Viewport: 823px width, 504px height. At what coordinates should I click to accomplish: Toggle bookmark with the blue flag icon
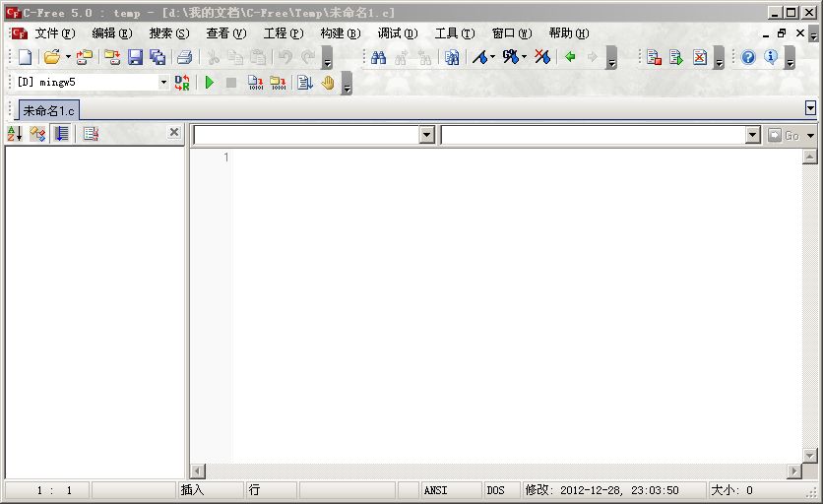tap(479, 57)
